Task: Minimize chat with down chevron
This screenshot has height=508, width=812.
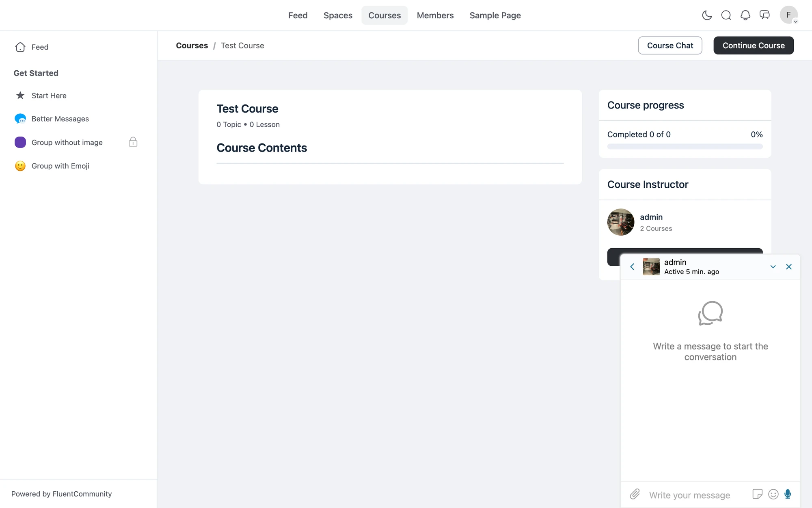Action: click(773, 267)
